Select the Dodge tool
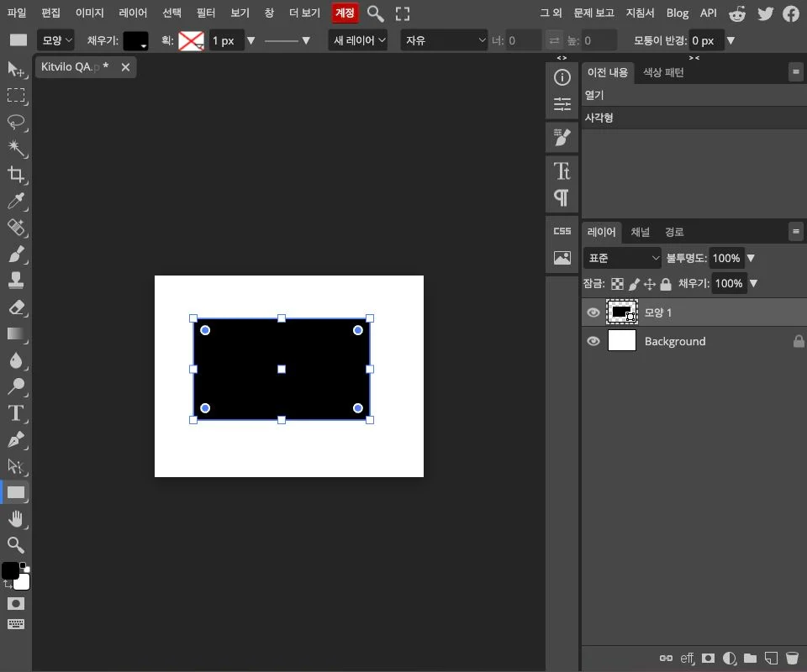This screenshot has height=672, width=807. click(16, 386)
